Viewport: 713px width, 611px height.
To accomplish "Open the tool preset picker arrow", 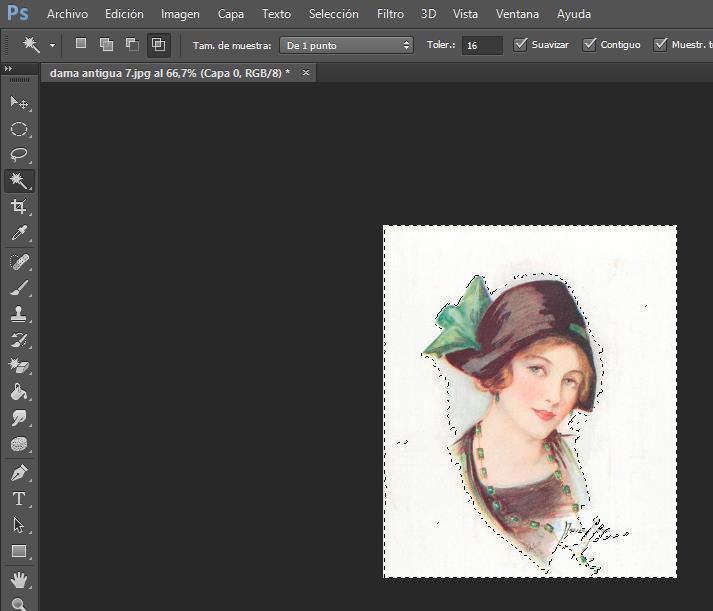I will 53,45.
